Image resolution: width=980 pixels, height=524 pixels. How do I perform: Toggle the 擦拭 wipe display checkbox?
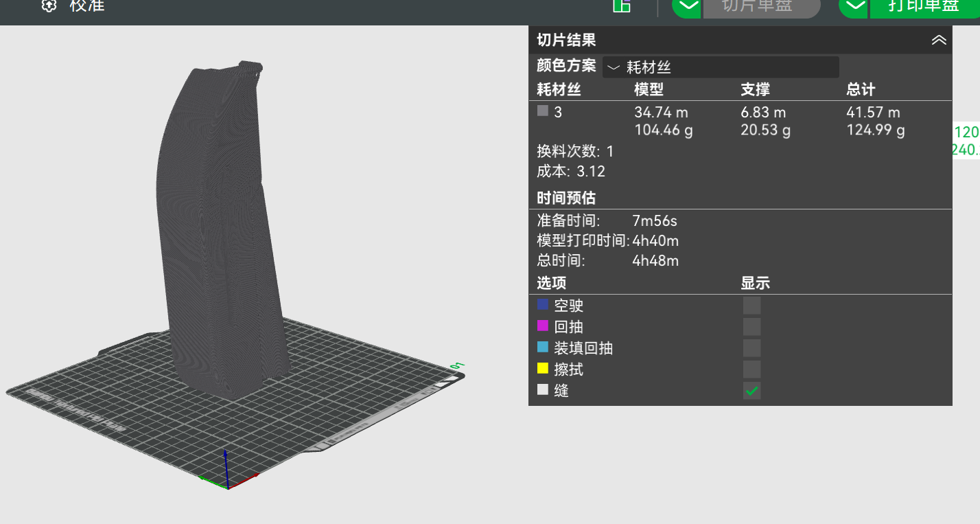752,369
